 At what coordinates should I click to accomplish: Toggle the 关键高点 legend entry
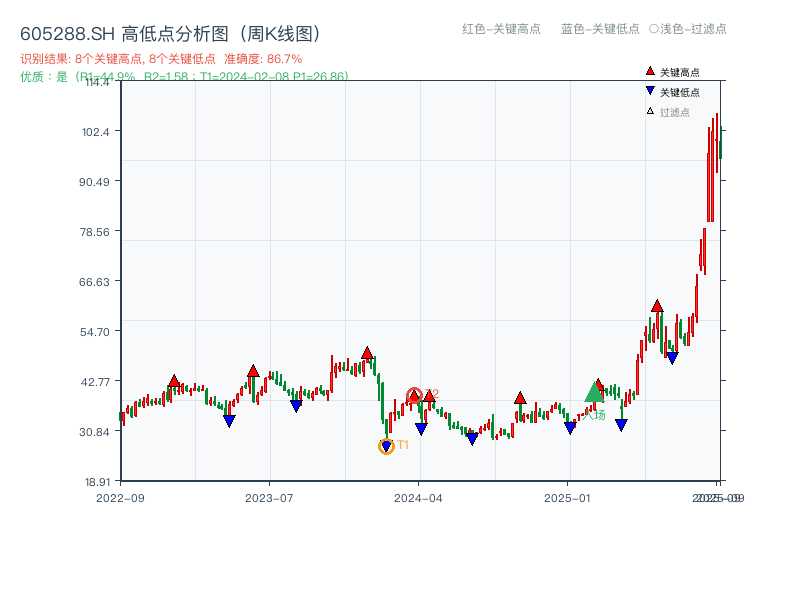click(x=673, y=72)
